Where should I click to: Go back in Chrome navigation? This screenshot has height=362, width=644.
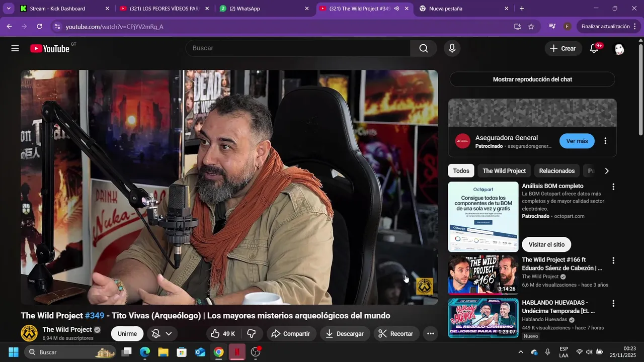[x=9, y=26]
